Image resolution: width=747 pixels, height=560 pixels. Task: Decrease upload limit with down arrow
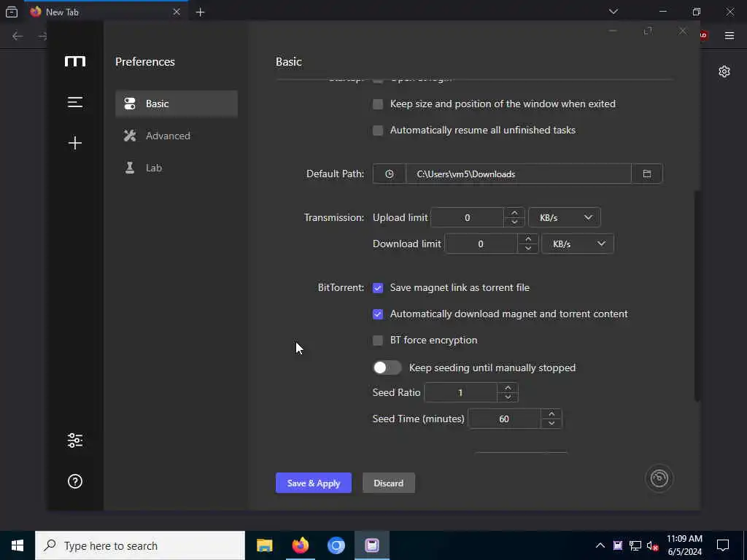tap(514, 222)
